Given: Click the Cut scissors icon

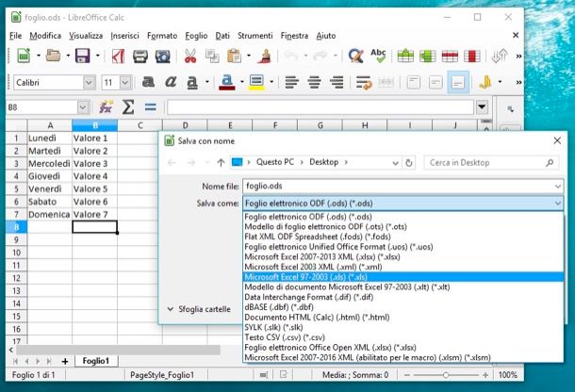Looking at the screenshot, I should point(190,57).
